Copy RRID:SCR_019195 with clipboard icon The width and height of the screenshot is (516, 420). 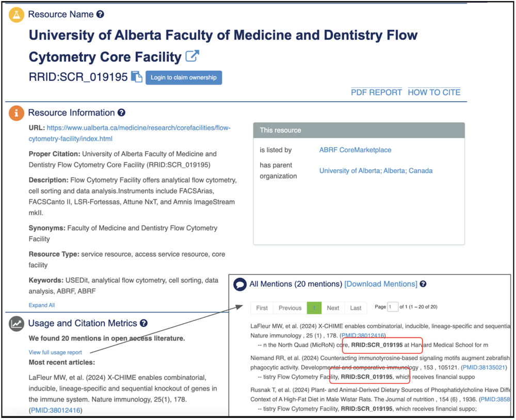[x=137, y=77]
